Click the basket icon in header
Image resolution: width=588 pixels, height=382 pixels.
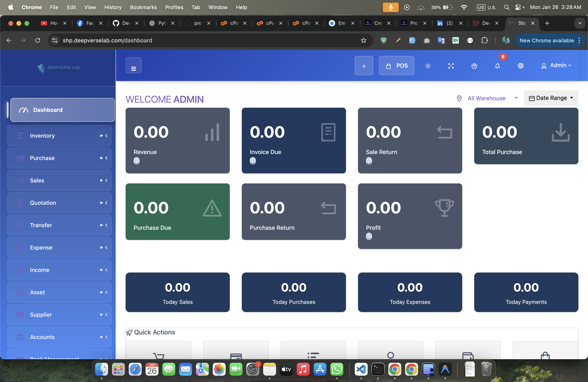coord(474,66)
